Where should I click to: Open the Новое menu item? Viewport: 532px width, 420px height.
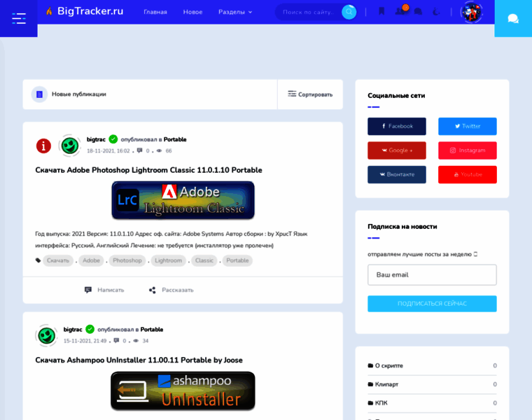point(192,12)
